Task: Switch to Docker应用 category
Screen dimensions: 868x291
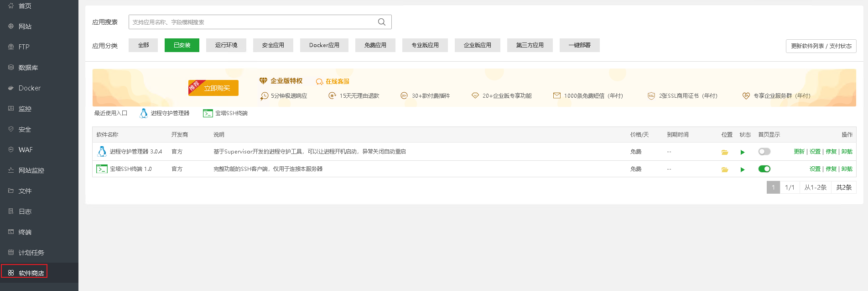Action: (x=324, y=45)
